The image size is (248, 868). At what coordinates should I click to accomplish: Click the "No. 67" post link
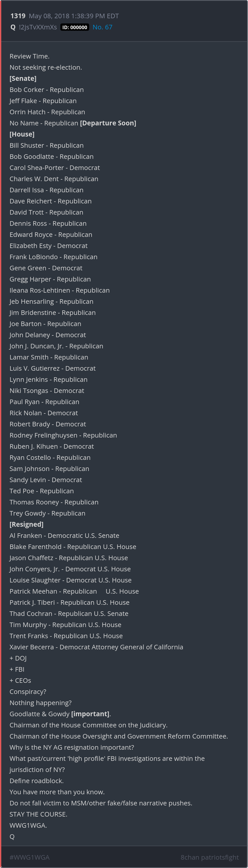[x=102, y=27]
